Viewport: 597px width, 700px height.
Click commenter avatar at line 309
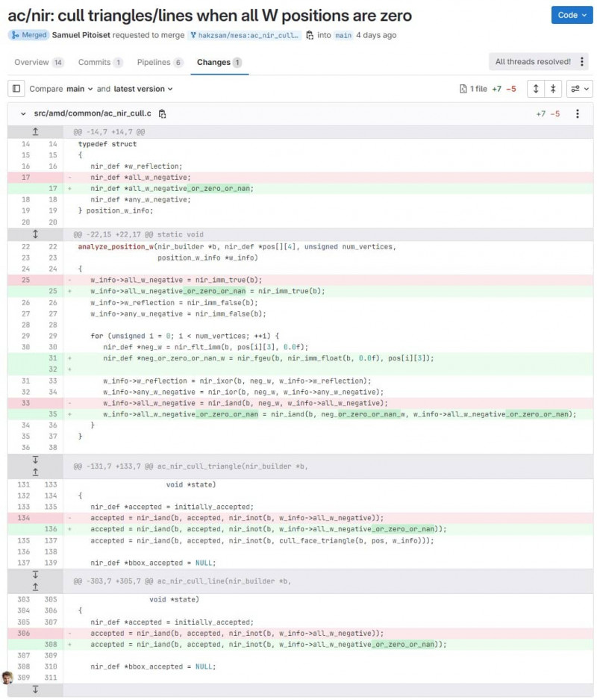(x=7, y=677)
